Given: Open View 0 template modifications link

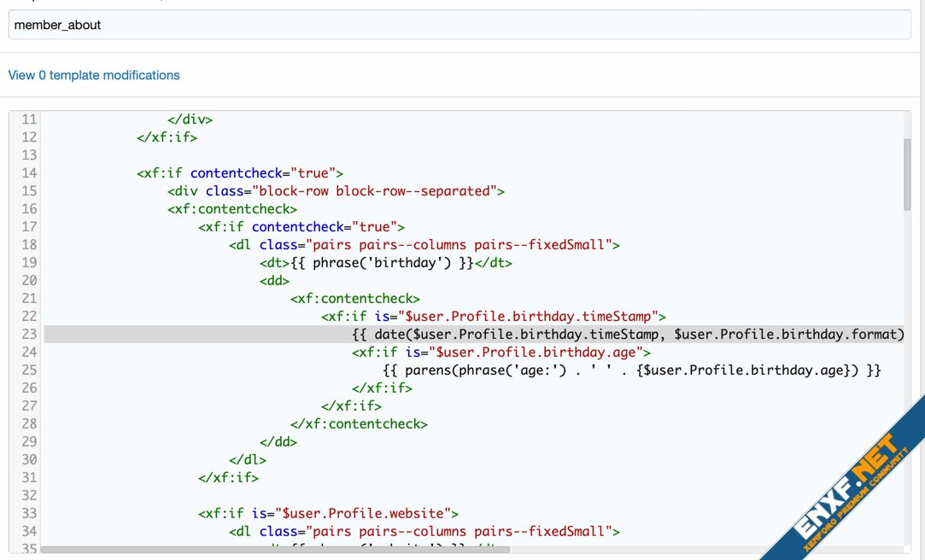Looking at the screenshot, I should 94,75.
